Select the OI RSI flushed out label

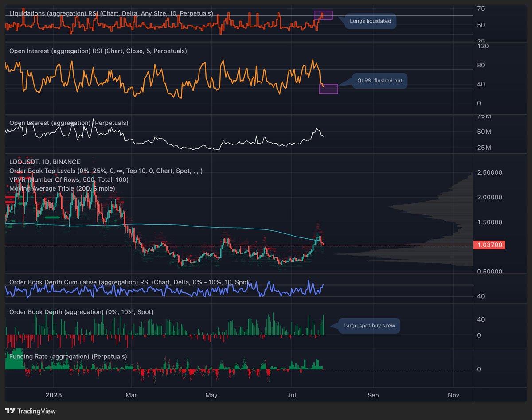[x=379, y=81]
